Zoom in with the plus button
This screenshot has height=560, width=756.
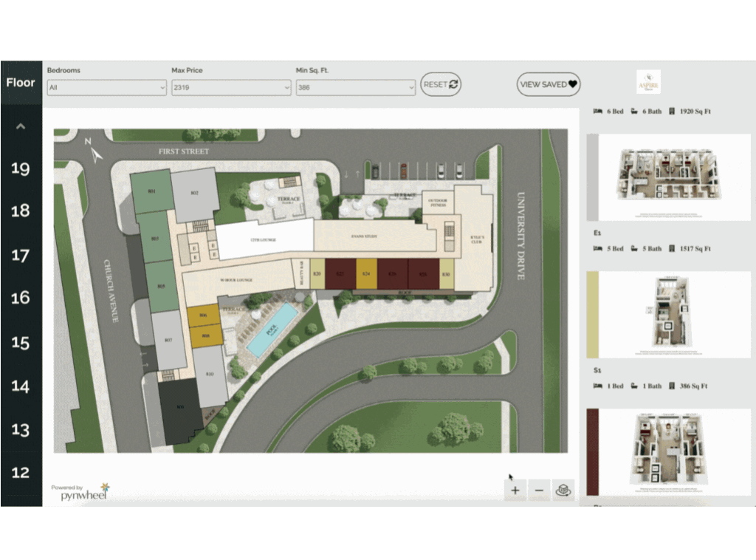coord(515,490)
